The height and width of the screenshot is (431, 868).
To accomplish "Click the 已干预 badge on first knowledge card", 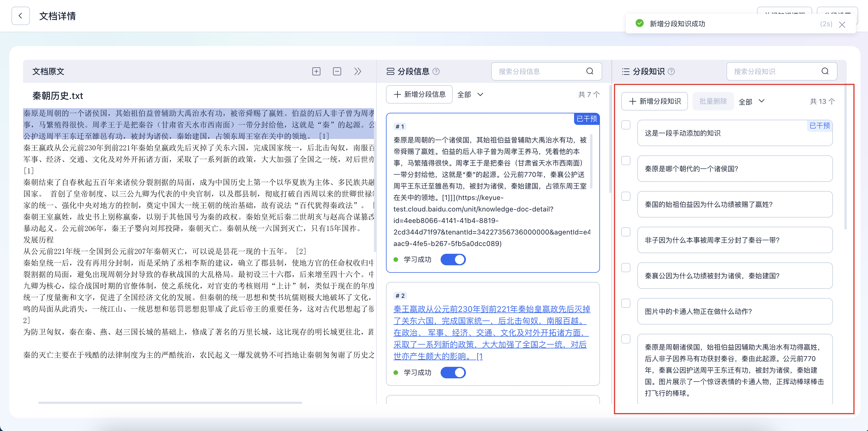I will point(819,126).
